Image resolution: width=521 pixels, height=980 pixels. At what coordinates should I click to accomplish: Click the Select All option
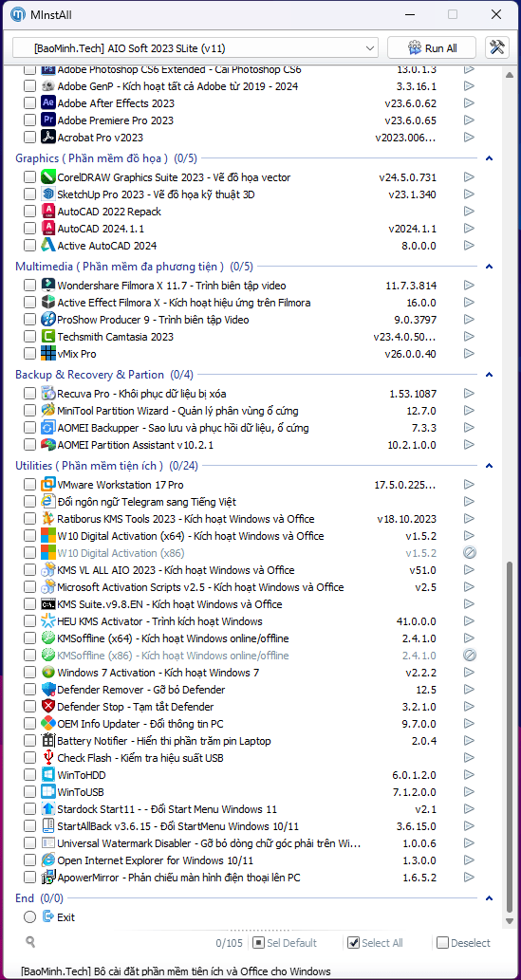(x=375, y=942)
